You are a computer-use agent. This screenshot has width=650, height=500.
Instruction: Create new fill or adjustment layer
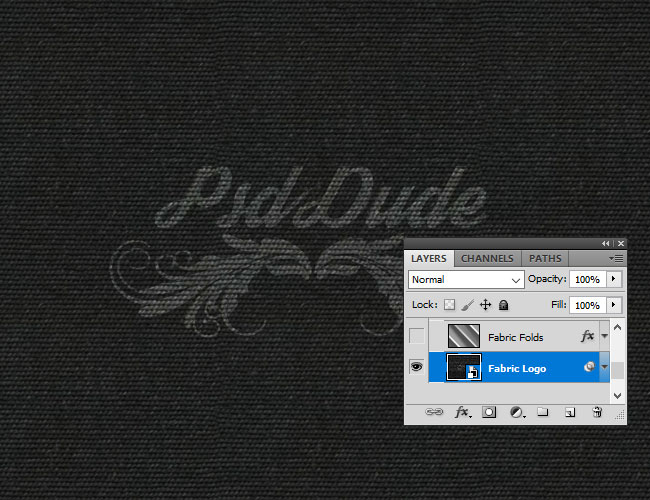[x=517, y=412]
